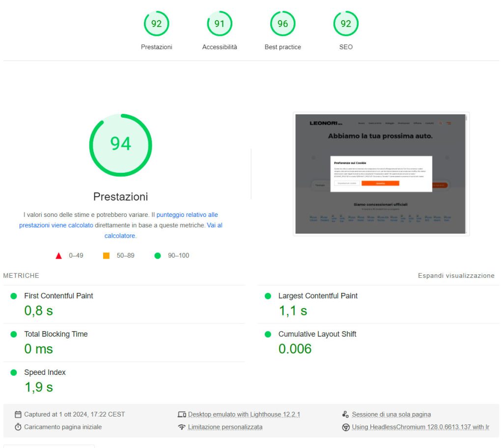Image resolution: width=503 pixels, height=448 pixels.
Task: Select the Best practice gauge 96
Action: point(282,24)
